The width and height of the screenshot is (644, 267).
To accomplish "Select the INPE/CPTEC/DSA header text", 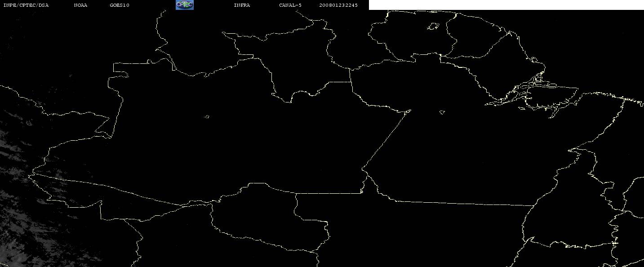I will (26, 5).
